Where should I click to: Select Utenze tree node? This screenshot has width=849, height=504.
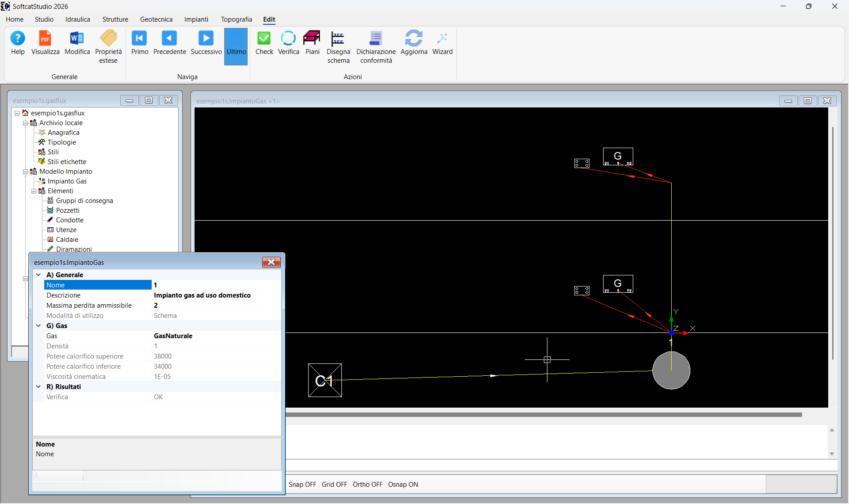coord(66,230)
